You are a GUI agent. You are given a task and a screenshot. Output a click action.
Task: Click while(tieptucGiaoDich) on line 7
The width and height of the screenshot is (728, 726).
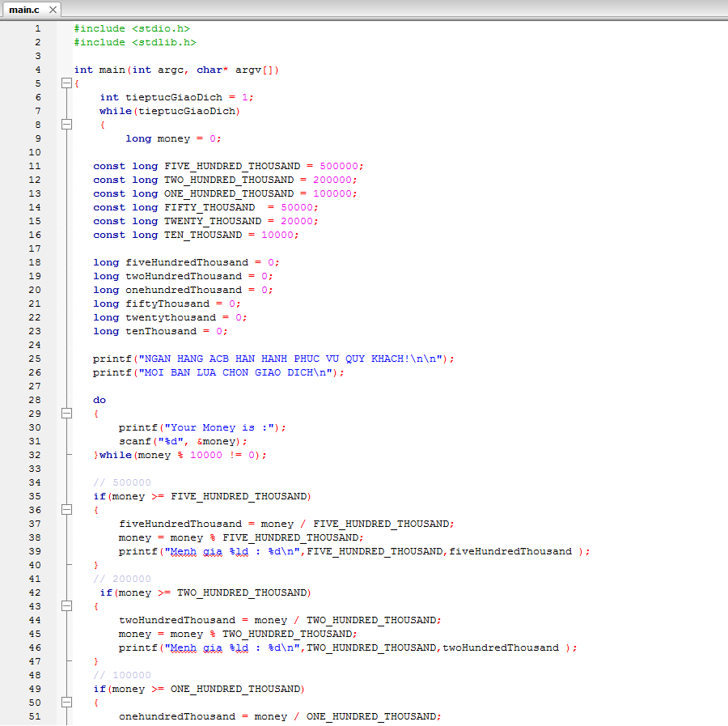[170, 112]
